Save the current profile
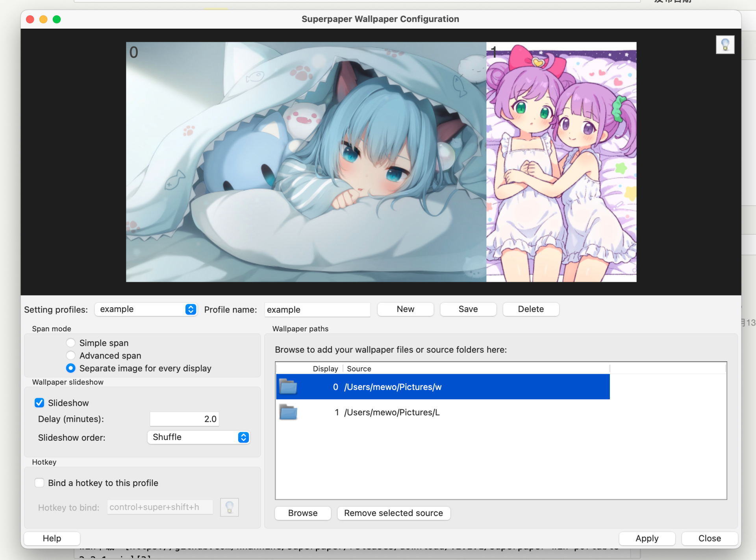Image resolution: width=756 pixels, height=560 pixels. click(x=468, y=309)
